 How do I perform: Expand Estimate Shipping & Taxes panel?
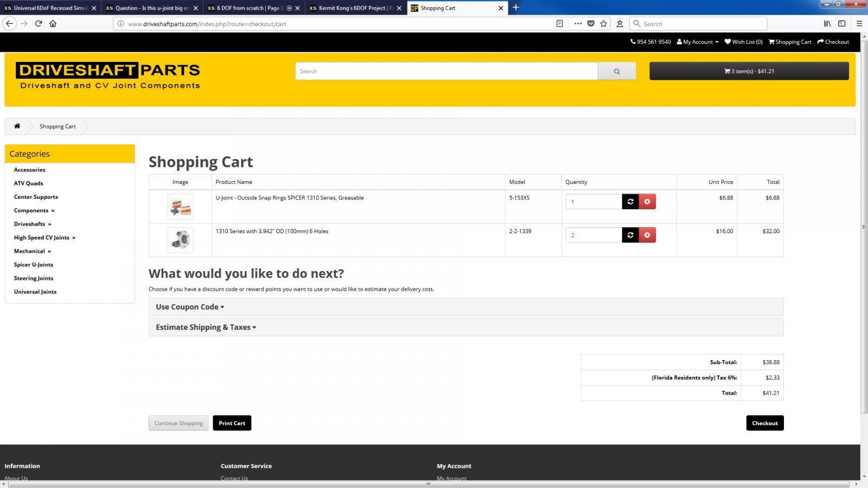click(x=206, y=328)
